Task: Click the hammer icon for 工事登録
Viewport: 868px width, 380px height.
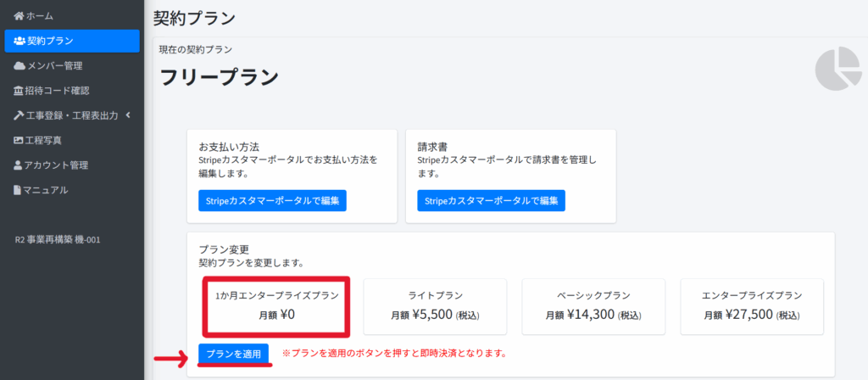Action: (x=19, y=115)
